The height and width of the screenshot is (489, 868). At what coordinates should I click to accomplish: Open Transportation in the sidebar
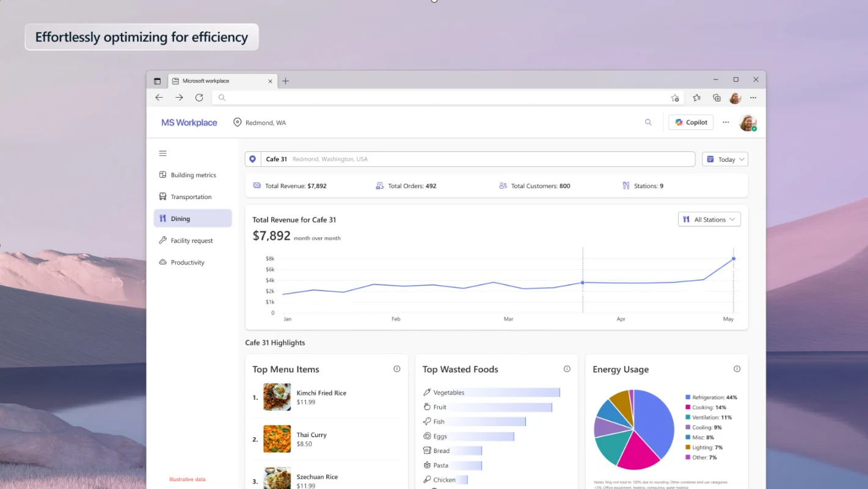pyautogui.click(x=192, y=197)
